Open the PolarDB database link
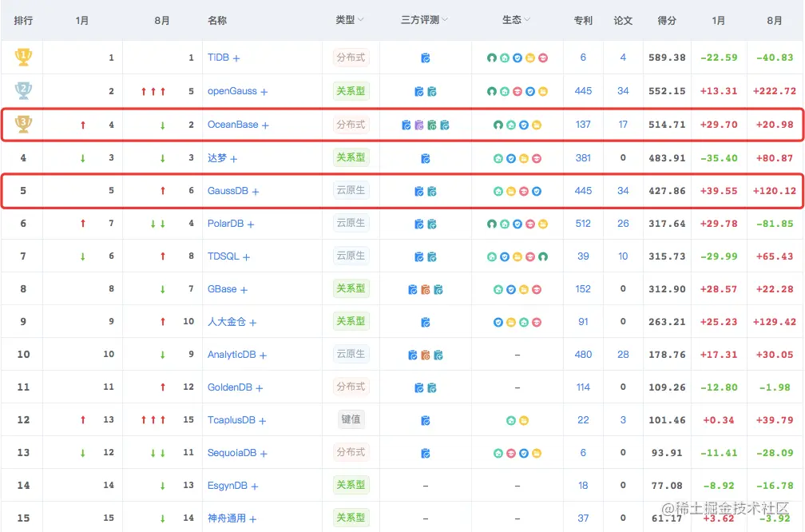 tap(225, 224)
